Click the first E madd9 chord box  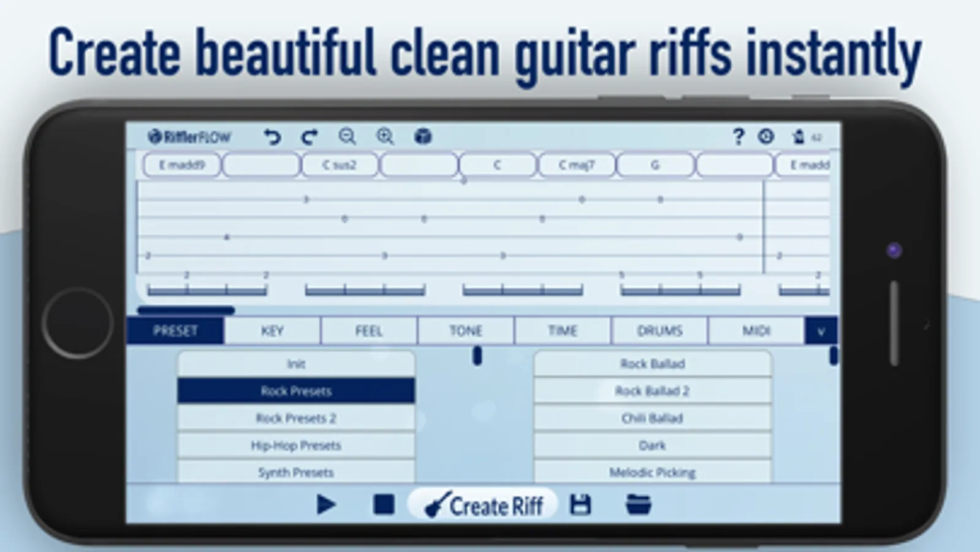(181, 165)
